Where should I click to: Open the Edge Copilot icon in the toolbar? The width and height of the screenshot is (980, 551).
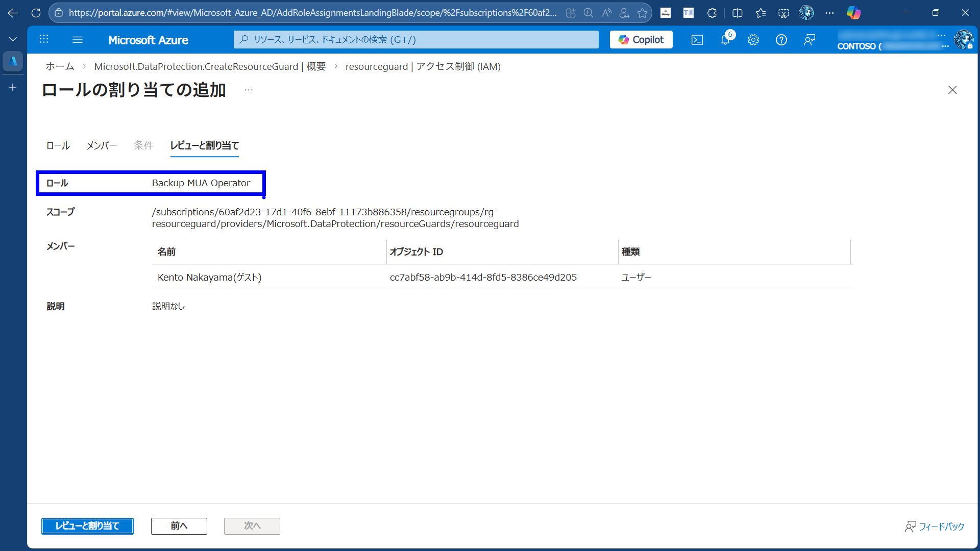click(x=854, y=13)
